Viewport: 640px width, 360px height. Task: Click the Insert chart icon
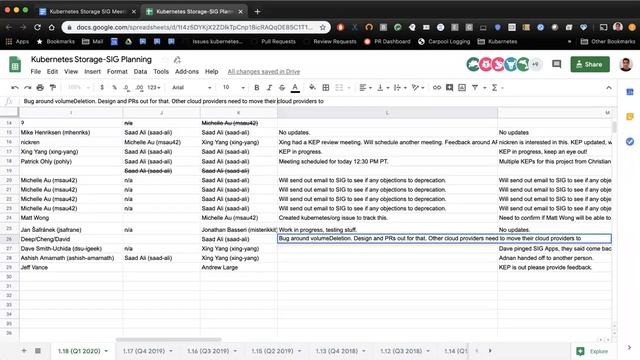pos(462,87)
